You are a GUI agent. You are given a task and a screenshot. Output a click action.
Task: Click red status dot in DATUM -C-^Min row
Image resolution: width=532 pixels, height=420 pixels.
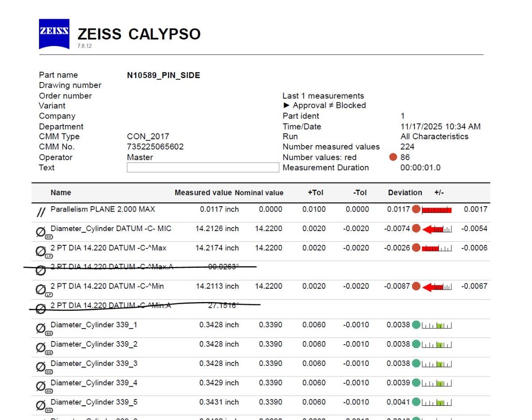(x=416, y=287)
